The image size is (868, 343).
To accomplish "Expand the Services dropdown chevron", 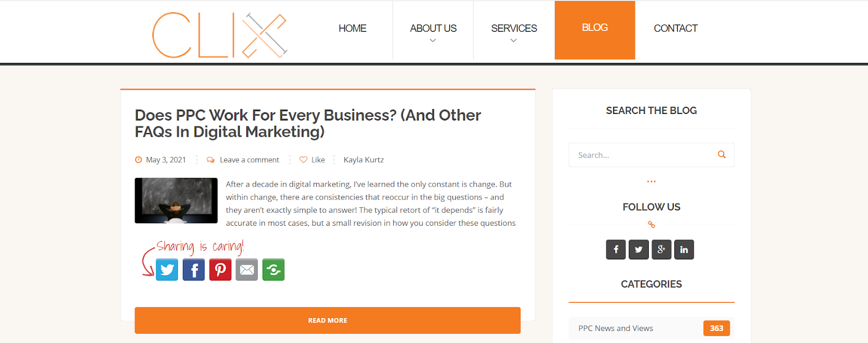I will 513,41.
